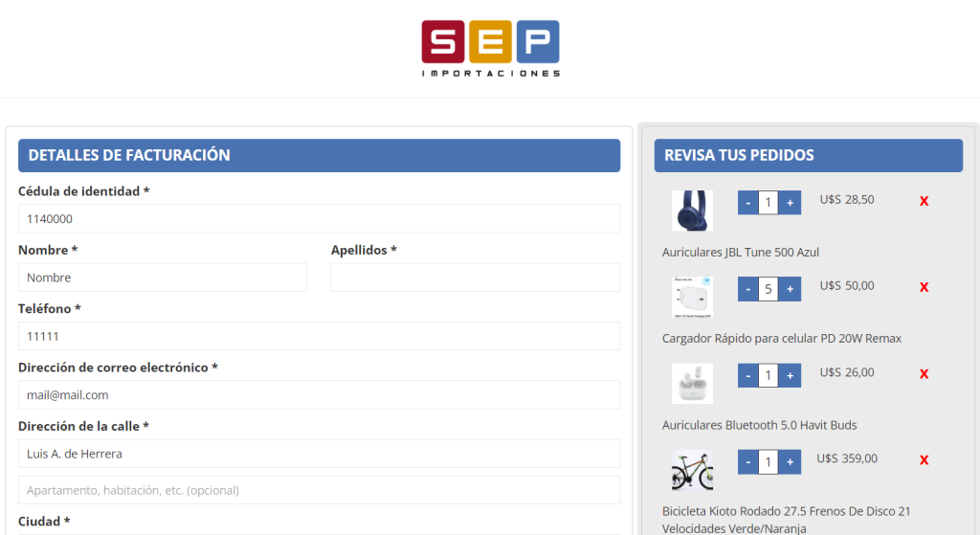
Task: Open the JBL Tune 500 headphones thumbnail
Action: [692, 211]
